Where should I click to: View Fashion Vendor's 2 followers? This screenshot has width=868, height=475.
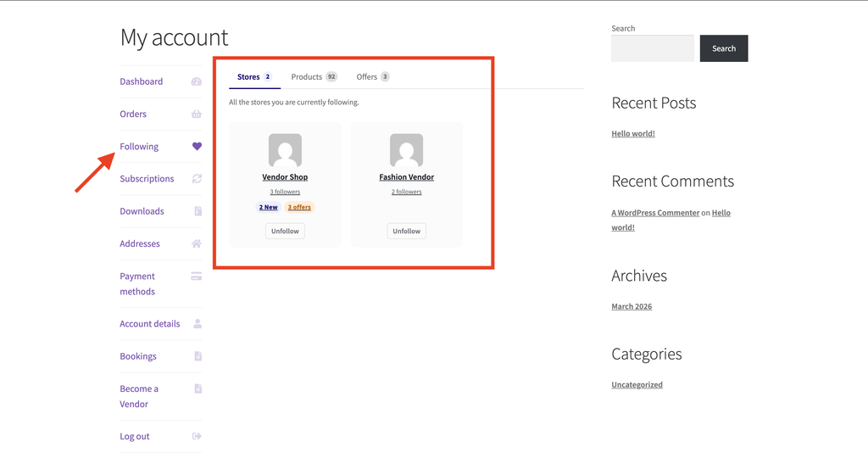coord(406,192)
